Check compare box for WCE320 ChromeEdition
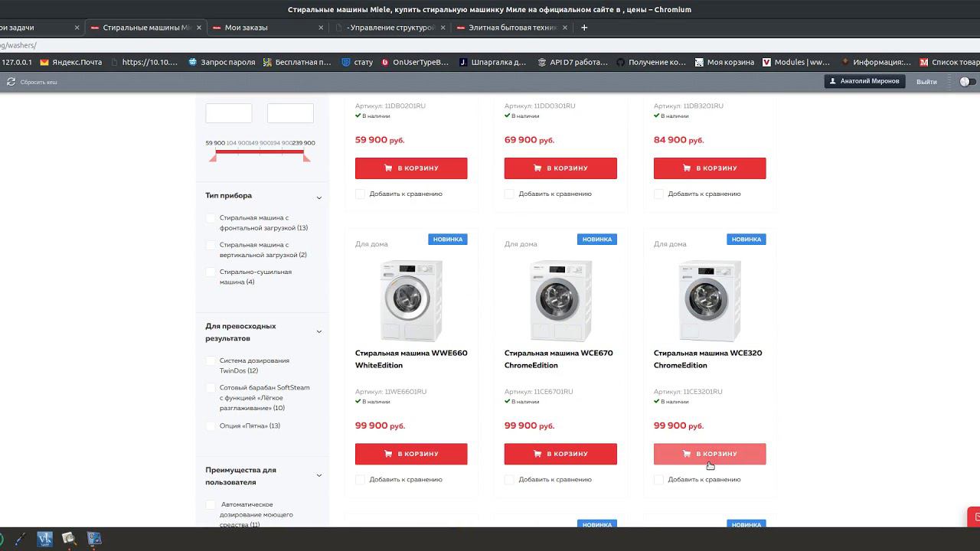 click(x=659, y=480)
